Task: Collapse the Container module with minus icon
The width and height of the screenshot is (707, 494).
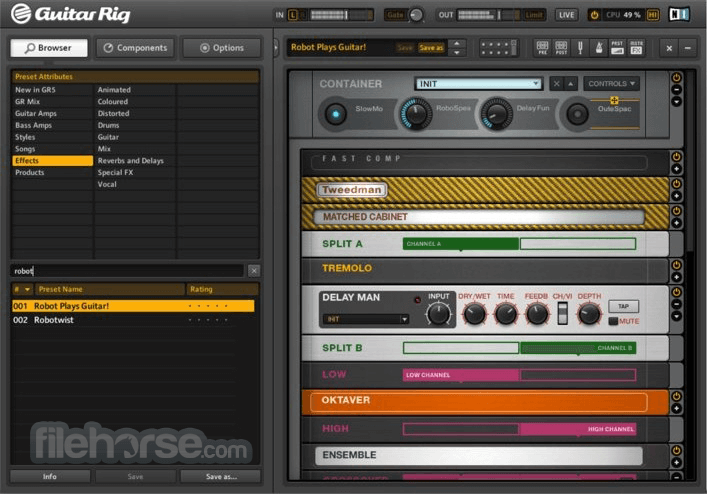Action: (676, 90)
